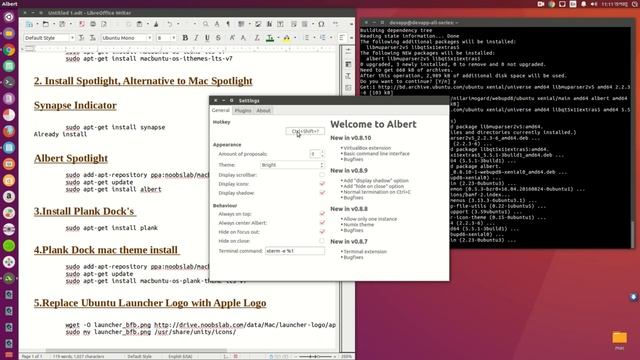Click the Ctrl+Shift hotkey button
Image resolution: width=640 pixels, height=360 pixels.
pyautogui.click(x=305, y=131)
